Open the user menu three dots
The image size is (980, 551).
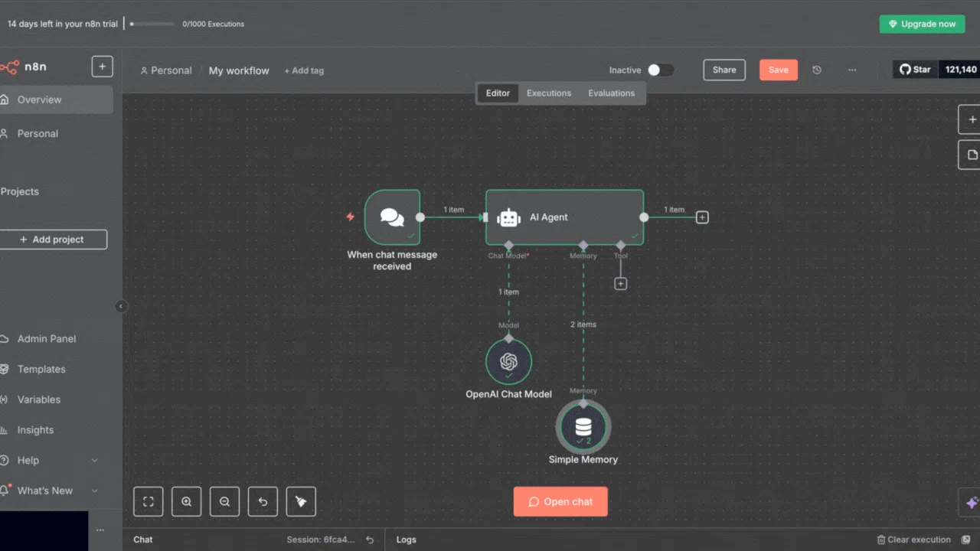tap(100, 530)
